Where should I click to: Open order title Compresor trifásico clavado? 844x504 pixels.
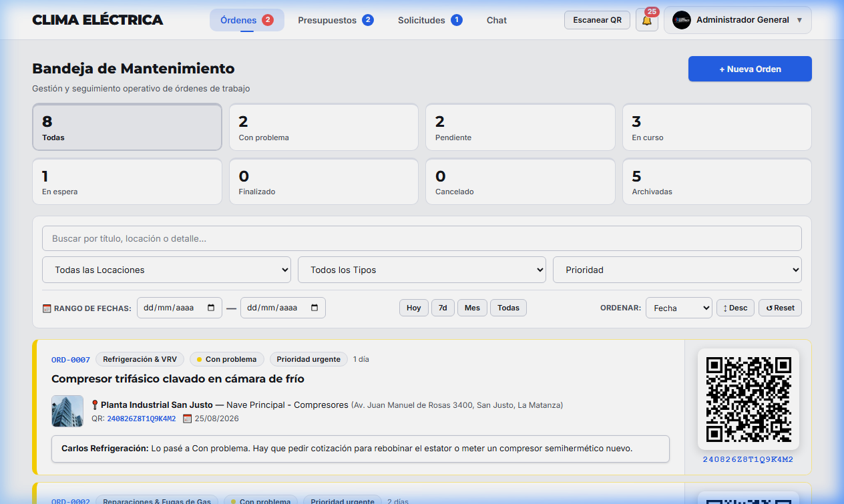(x=178, y=379)
